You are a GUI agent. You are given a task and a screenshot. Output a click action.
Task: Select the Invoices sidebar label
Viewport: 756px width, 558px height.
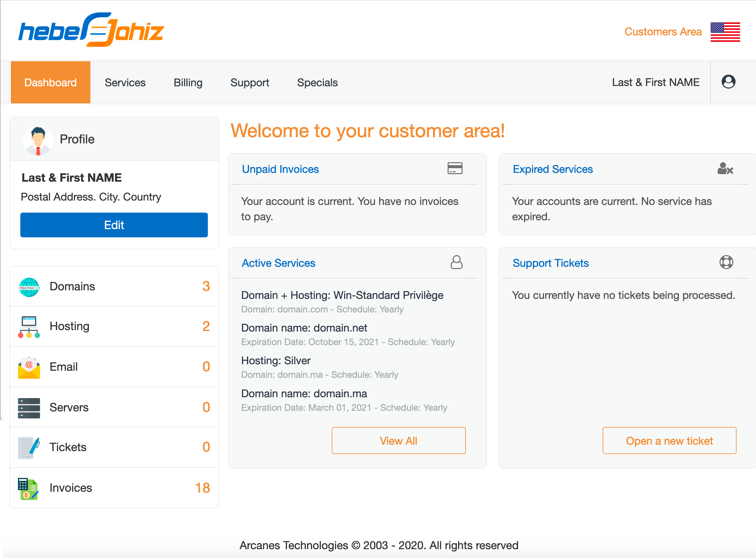[x=71, y=488]
